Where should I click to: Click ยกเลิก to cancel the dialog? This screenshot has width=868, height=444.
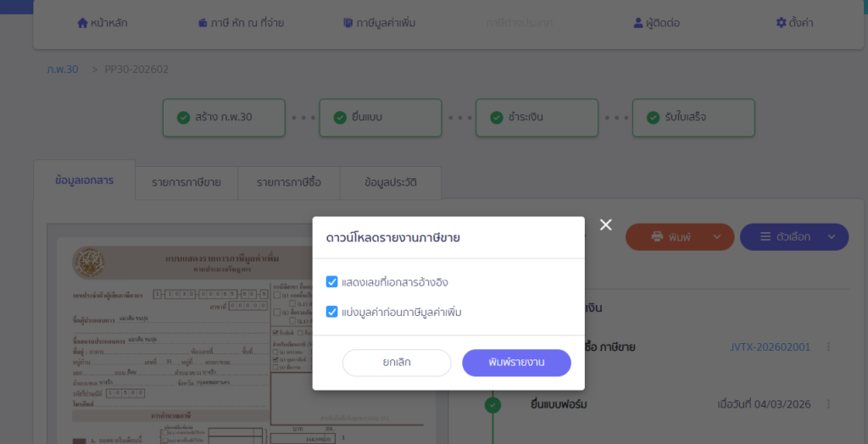tap(397, 363)
